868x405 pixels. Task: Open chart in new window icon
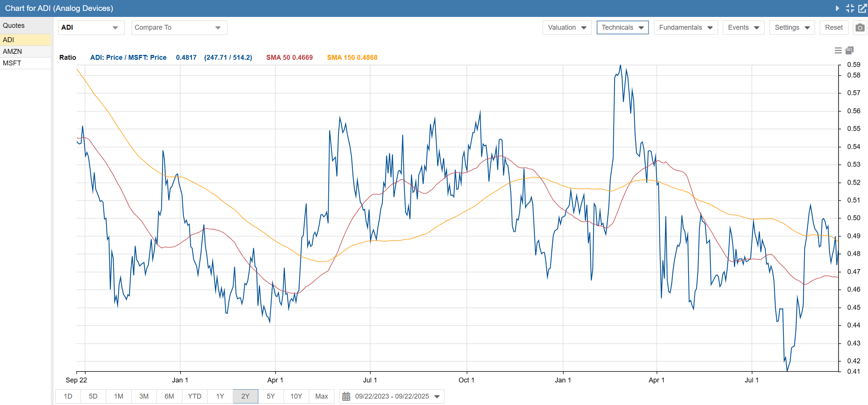pyautogui.click(x=862, y=8)
